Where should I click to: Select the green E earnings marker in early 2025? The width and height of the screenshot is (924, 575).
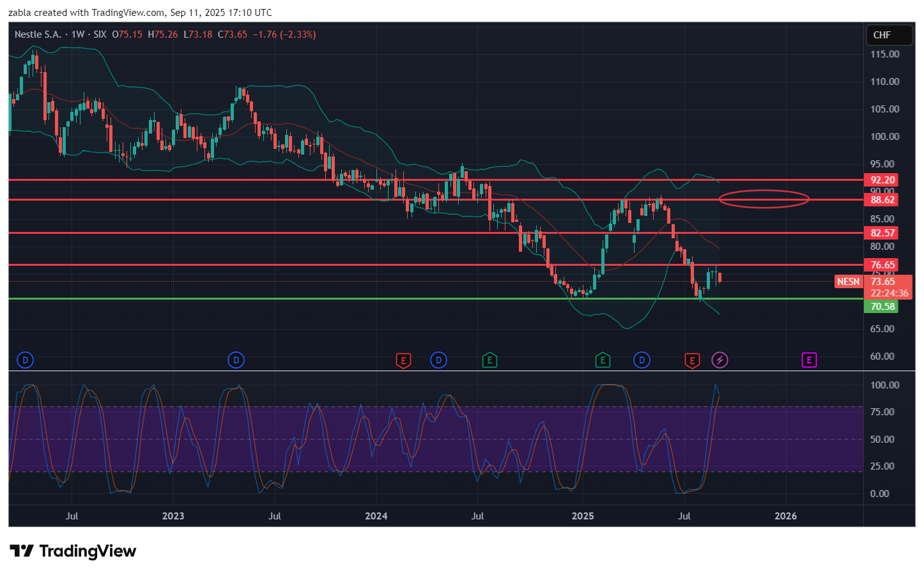tap(603, 360)
